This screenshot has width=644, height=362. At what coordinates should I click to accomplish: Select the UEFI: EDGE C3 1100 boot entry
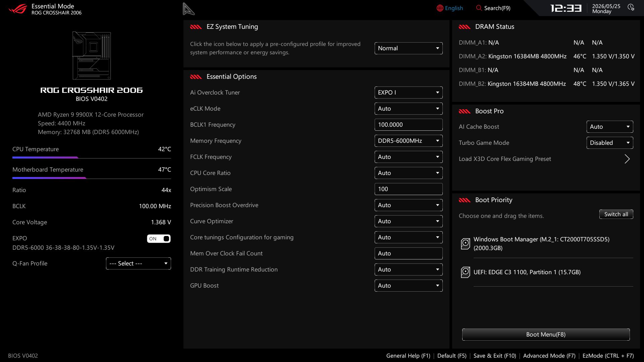[547, 272]
